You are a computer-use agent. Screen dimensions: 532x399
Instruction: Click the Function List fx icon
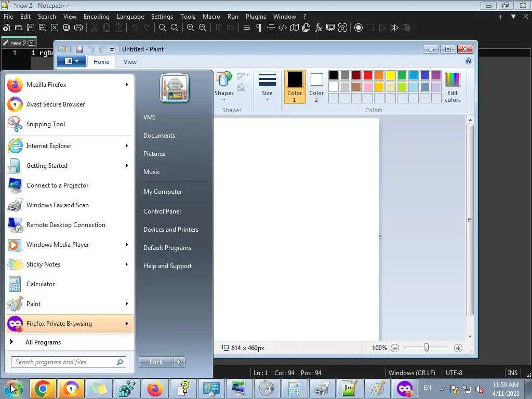point(318,28)
